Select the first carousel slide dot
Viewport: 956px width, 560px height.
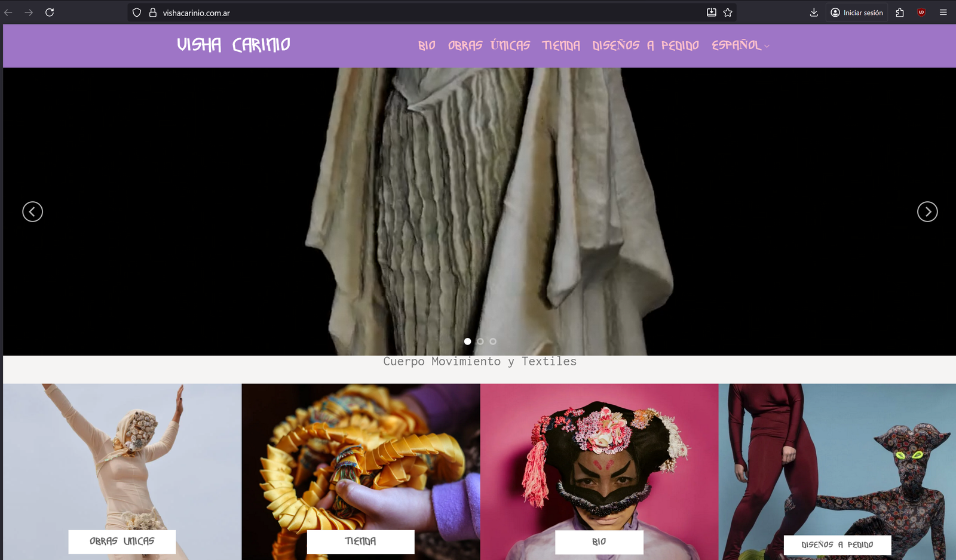(x=468, y=341)
